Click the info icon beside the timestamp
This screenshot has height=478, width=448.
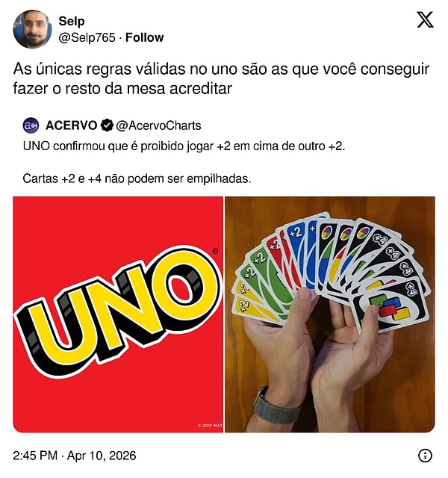click(x=425, y=456)
